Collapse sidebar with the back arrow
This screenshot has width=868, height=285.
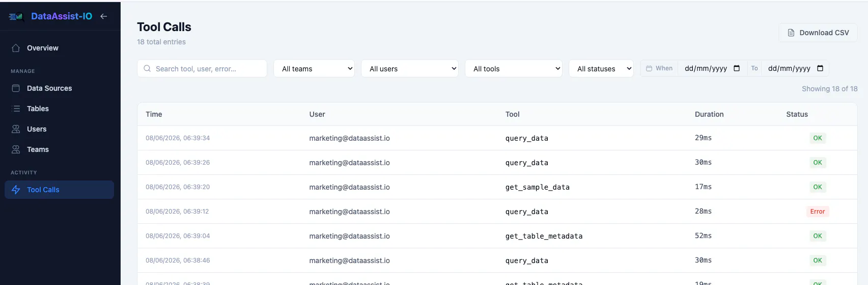click(x=104, y=16)
